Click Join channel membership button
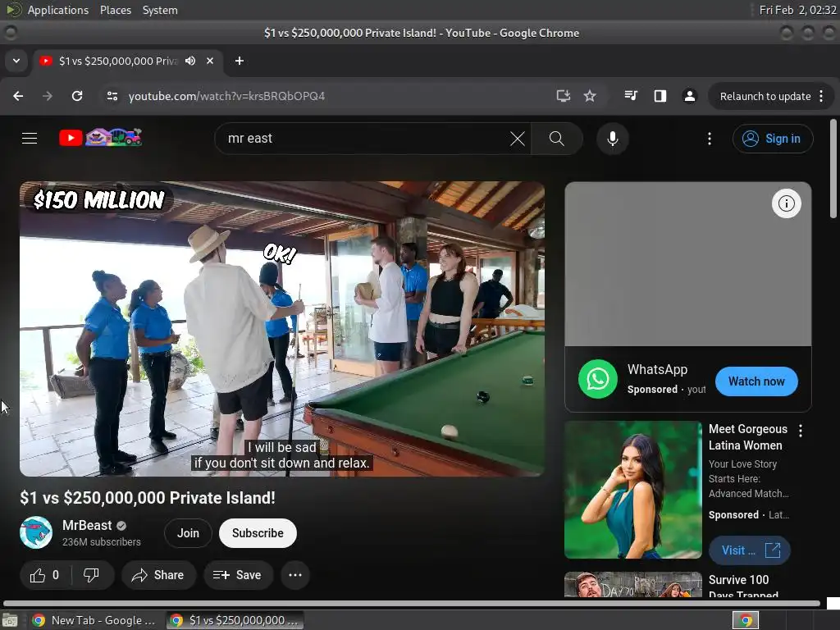The height and width of the screenshot is (630, 840). 188,533
